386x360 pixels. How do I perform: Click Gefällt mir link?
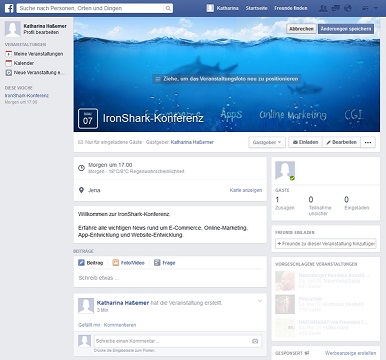[89, 325]
